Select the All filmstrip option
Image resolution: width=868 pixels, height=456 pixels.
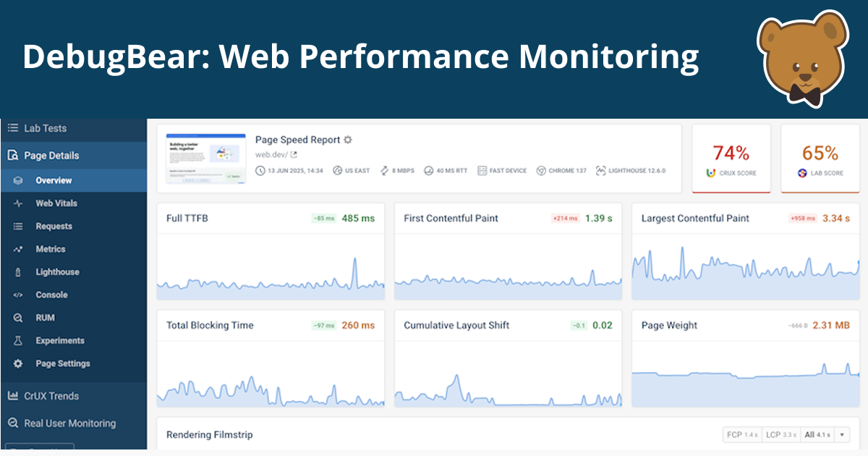(x=817, y=434)
